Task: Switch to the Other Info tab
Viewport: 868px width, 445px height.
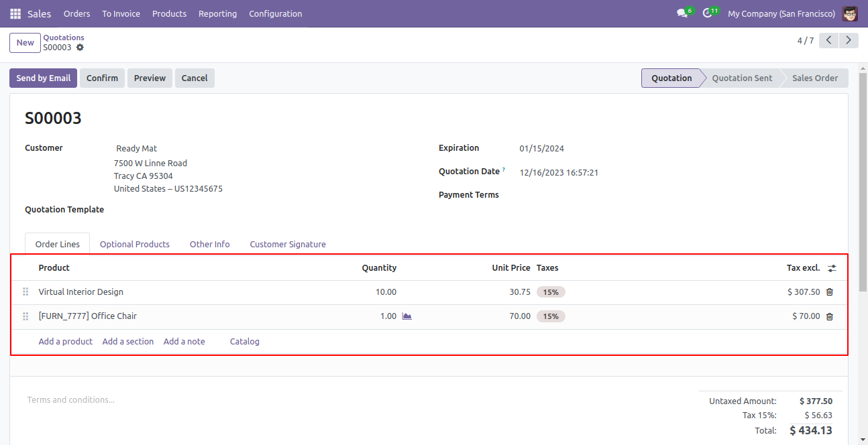Action: [x=210, y=244]
